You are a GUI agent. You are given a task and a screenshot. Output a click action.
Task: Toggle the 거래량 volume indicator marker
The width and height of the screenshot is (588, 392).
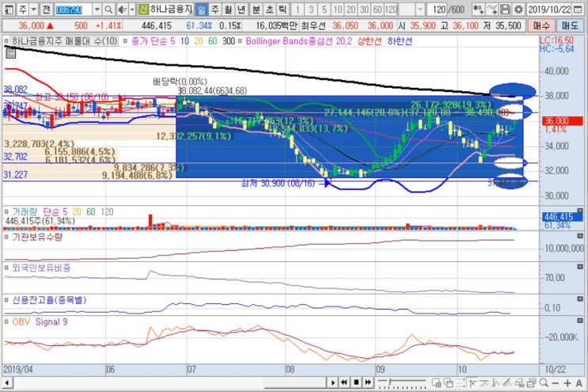pyautogui.click(x=6, y=212)
